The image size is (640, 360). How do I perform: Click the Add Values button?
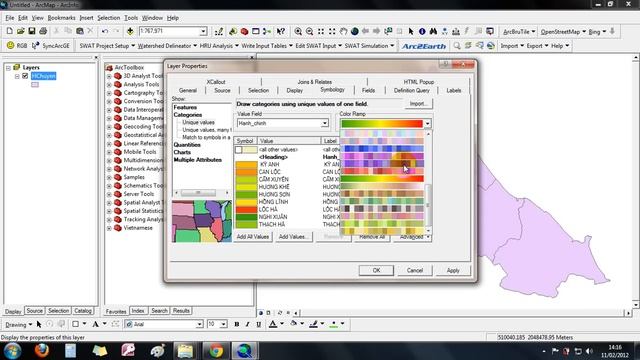pyautogui.click(x=293, y=237)
